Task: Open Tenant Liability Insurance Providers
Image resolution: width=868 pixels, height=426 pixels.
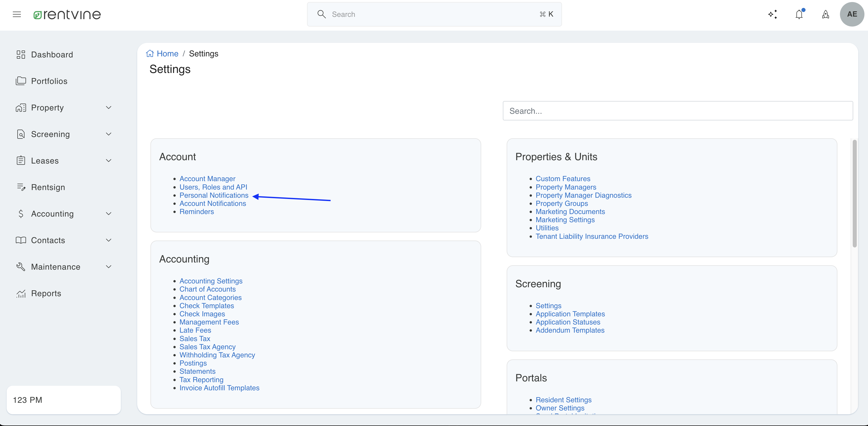Action: point(592,236)
